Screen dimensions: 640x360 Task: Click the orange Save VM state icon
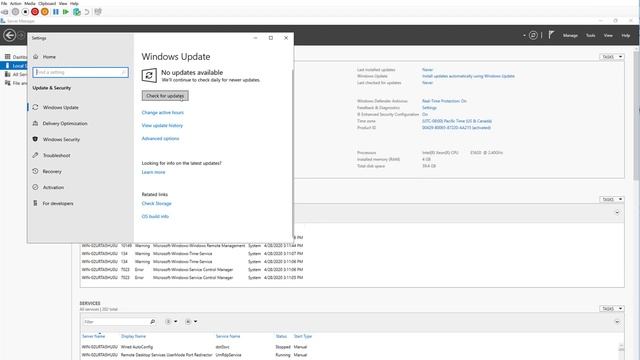(45, 12)
